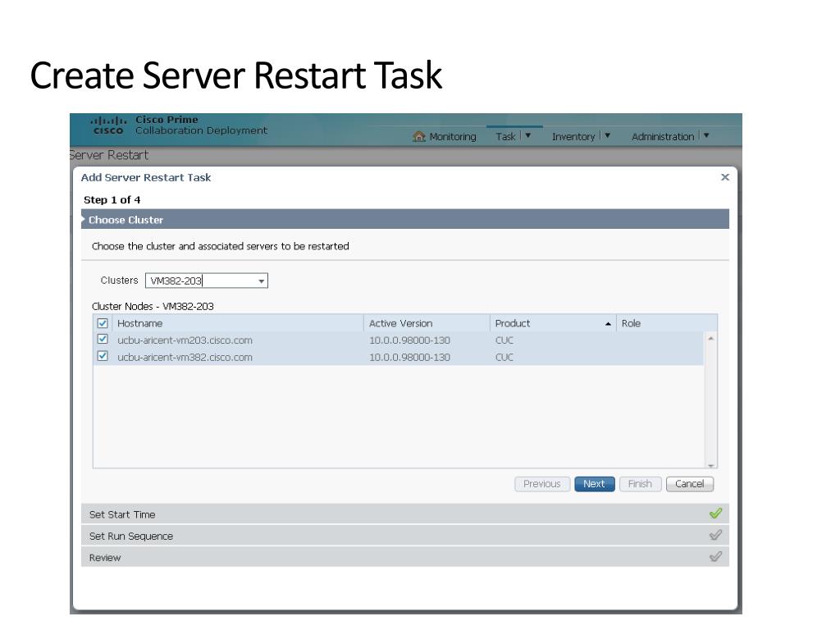Click the Finish button

640,484
